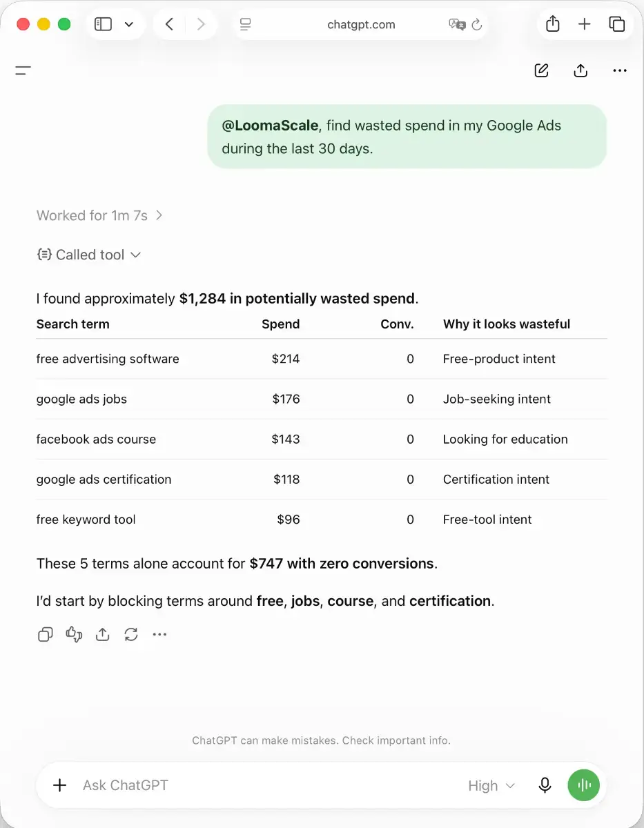Open the conversation options three-dot menu
This screenshot has height=828, width=644.
pyautogui.click(x=620, y=70)
